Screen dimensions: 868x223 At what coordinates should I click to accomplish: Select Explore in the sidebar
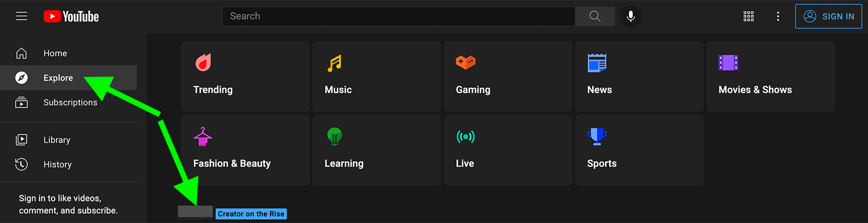click(x=68, y=78)
